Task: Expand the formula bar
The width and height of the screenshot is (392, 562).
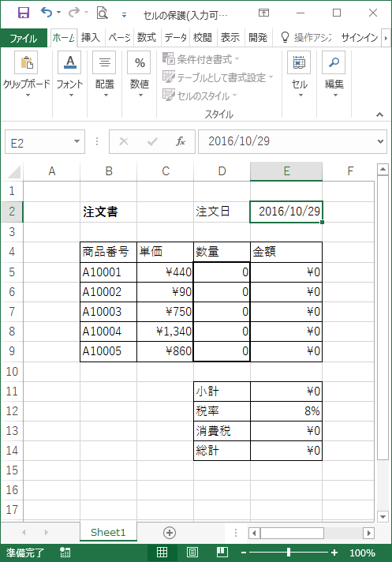Action: (380, 141)
